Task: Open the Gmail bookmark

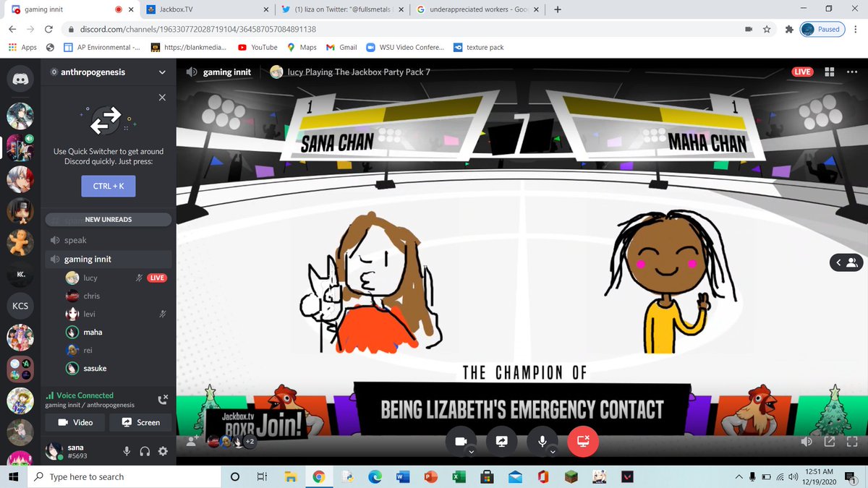Action: [341, 47]
